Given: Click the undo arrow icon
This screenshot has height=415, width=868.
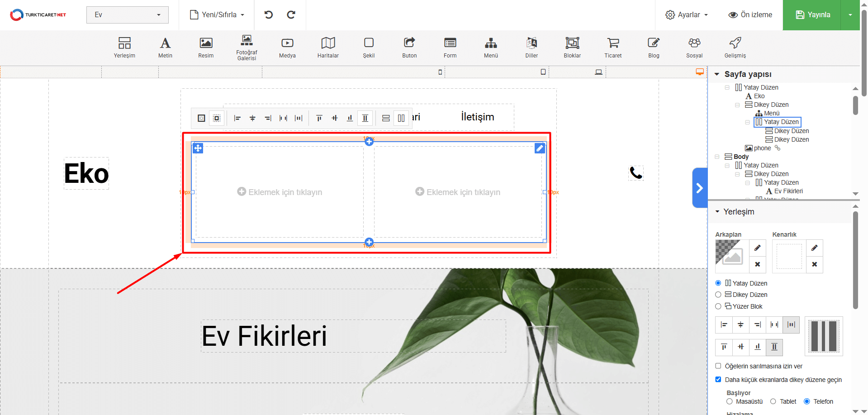Looking at the screenshot, I should pyautogui.click(x=269, y=15).
